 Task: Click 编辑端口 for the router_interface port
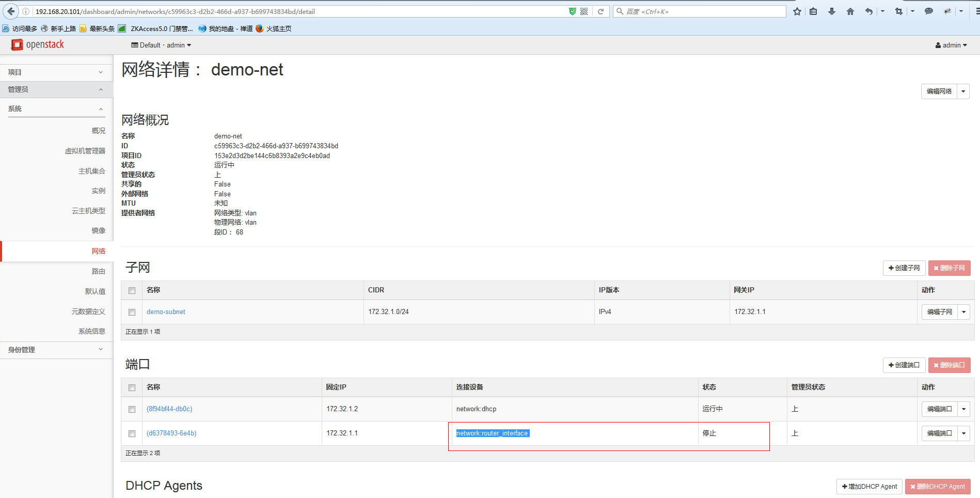[x=940, y=433]
